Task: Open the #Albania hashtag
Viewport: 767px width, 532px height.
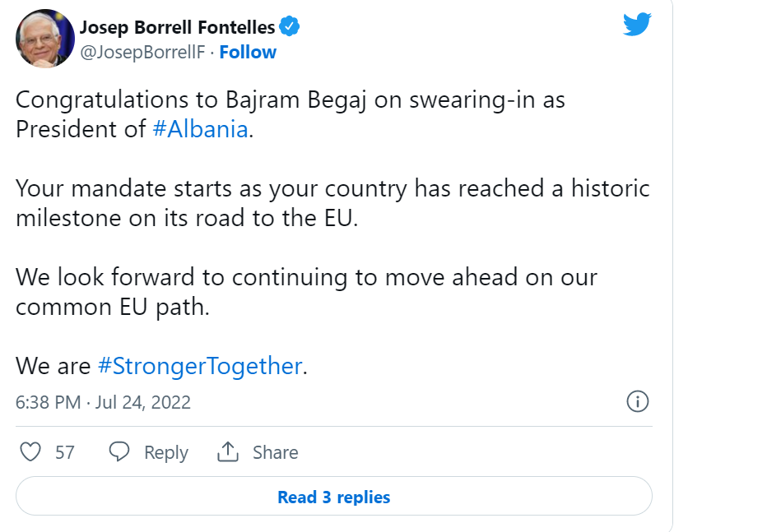Action: (x=200, y=129)
